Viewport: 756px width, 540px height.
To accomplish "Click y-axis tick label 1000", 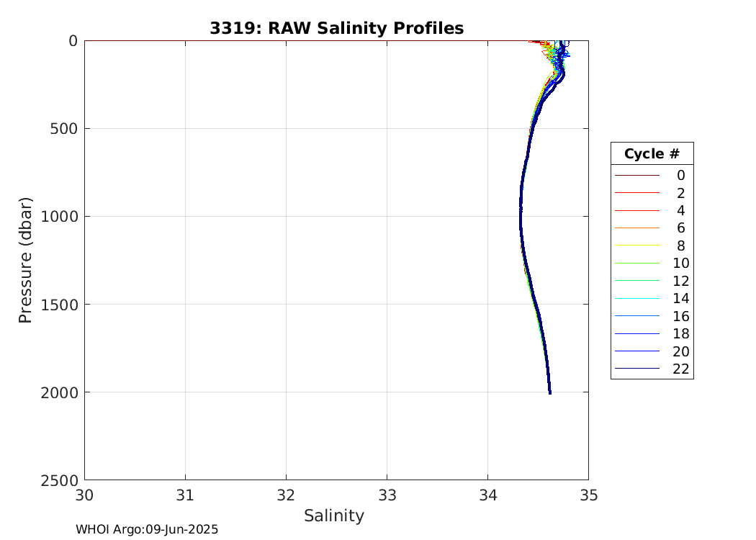I will pyautogui.click(x=59, y=217).
